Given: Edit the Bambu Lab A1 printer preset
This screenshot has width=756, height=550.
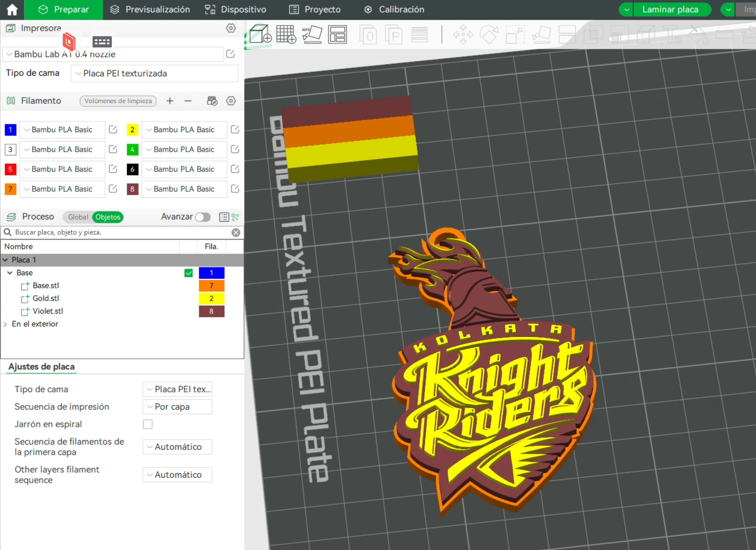Looking at the screenshot, I should coord(230,54).
